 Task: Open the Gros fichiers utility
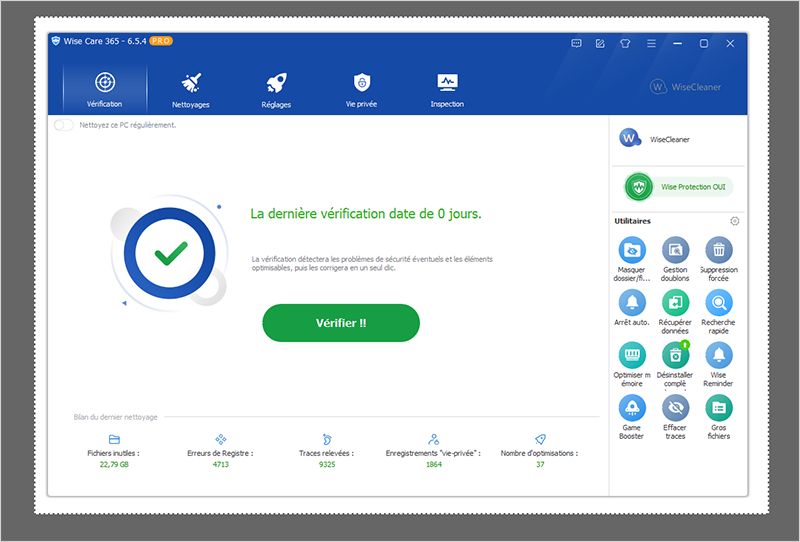[x=718, y=417]
